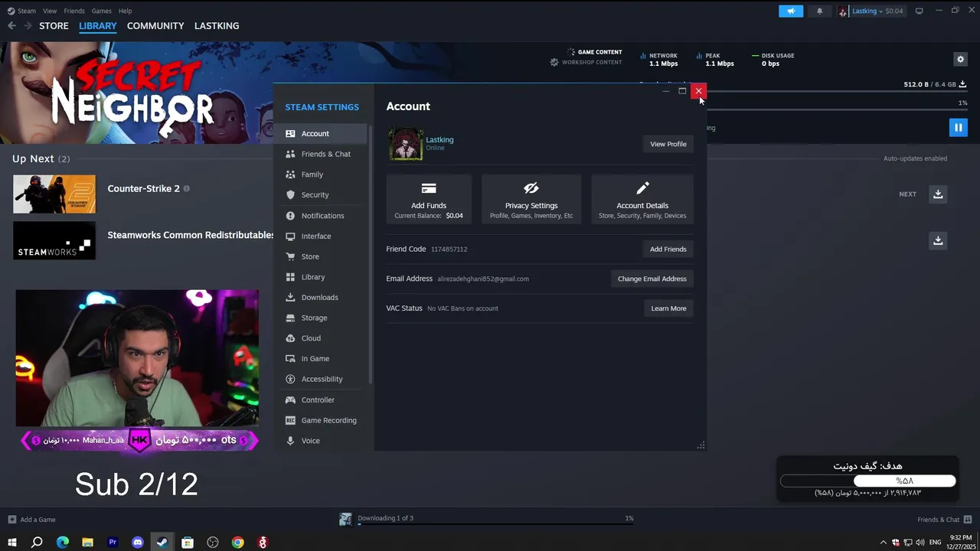Viewport: 980px width, 551px height.
Task: Go to the LIBRARY tab
Action: click(98, 26)
